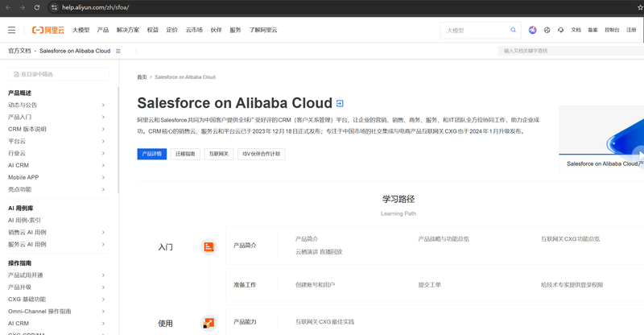The image size is (644, 335).
Task: Open the 控制台 console link
Action: point(612,30)
